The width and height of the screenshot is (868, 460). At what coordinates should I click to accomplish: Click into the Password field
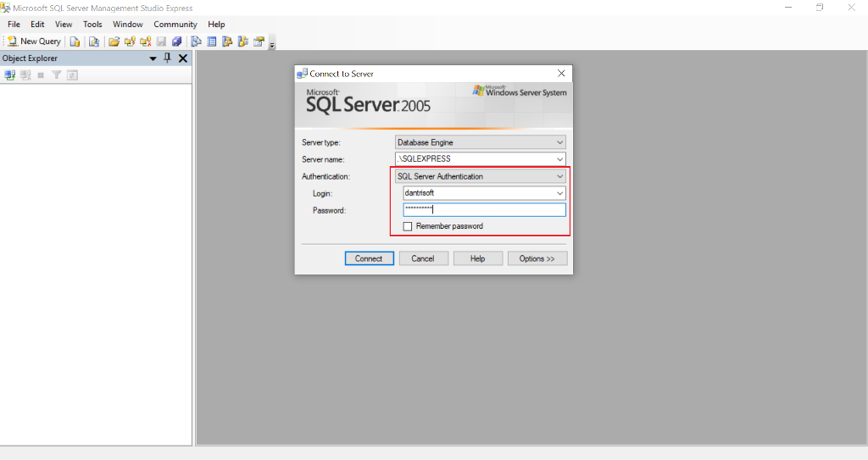484,209
